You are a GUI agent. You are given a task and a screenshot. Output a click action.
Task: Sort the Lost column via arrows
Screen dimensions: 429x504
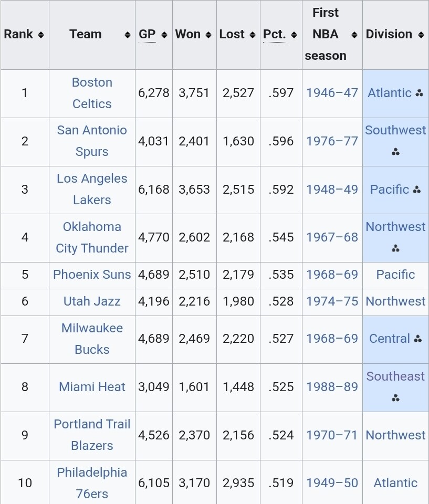(253, 35)
